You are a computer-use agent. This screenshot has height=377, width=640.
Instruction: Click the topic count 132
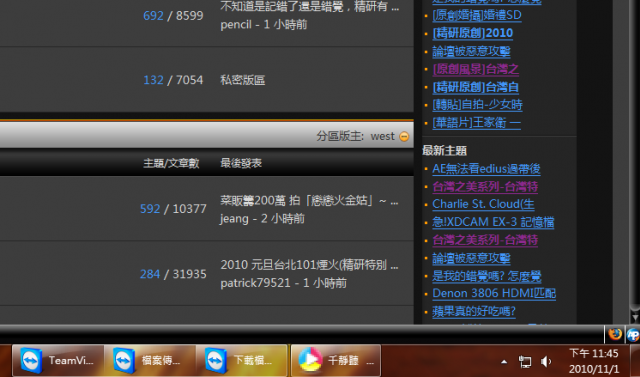tap(153, 80)
